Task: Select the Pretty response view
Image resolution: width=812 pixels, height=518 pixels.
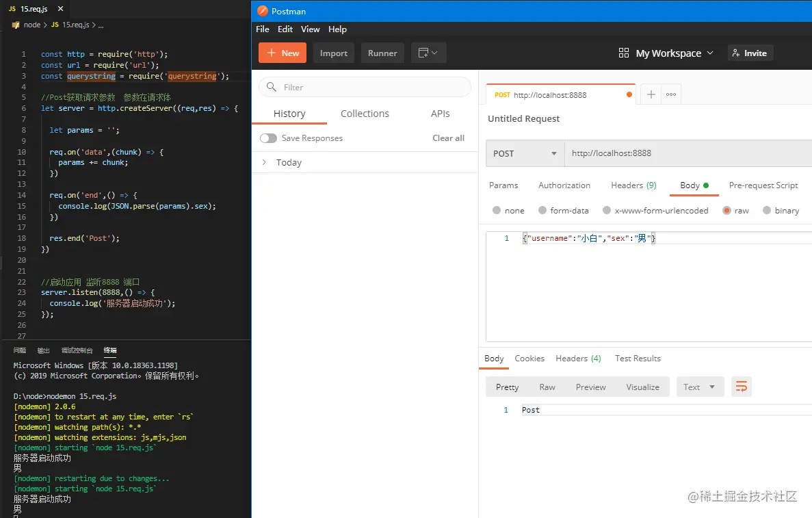Action: click(x=507, y=387)
